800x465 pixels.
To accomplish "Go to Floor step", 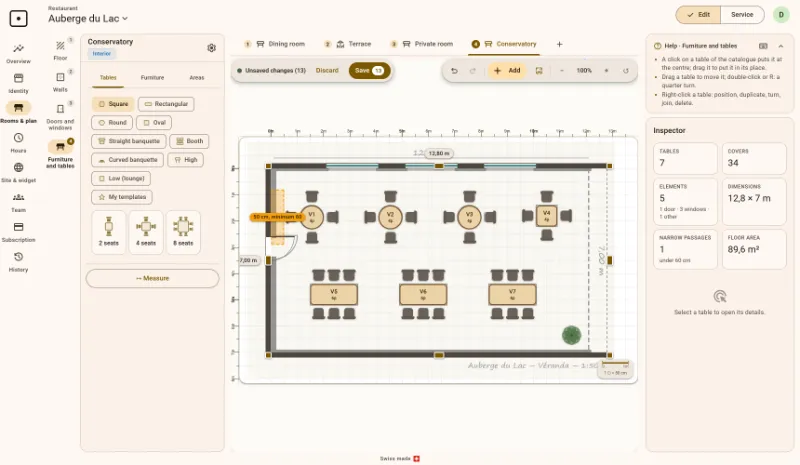I will pos(60,50).
